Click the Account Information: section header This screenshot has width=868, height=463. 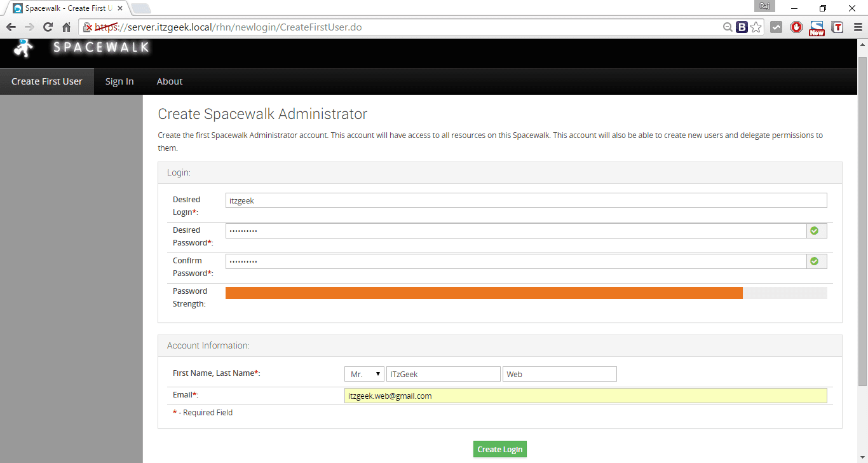[500, 345]
